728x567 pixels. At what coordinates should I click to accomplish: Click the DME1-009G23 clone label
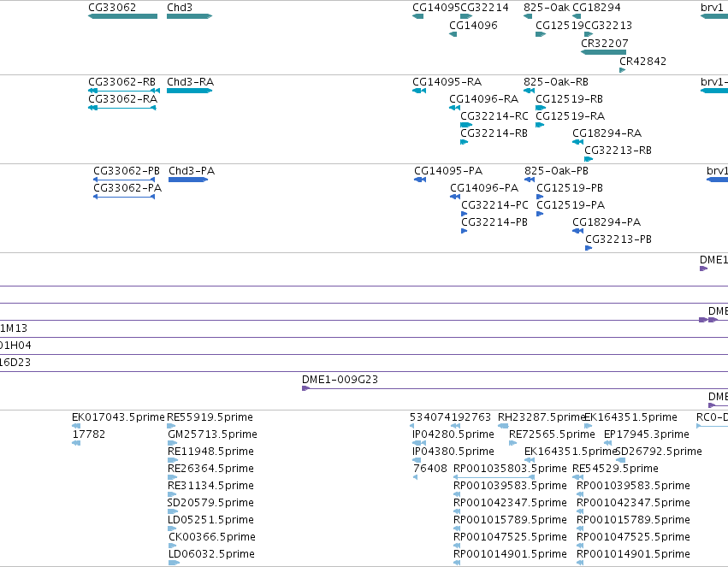point(340,380)
